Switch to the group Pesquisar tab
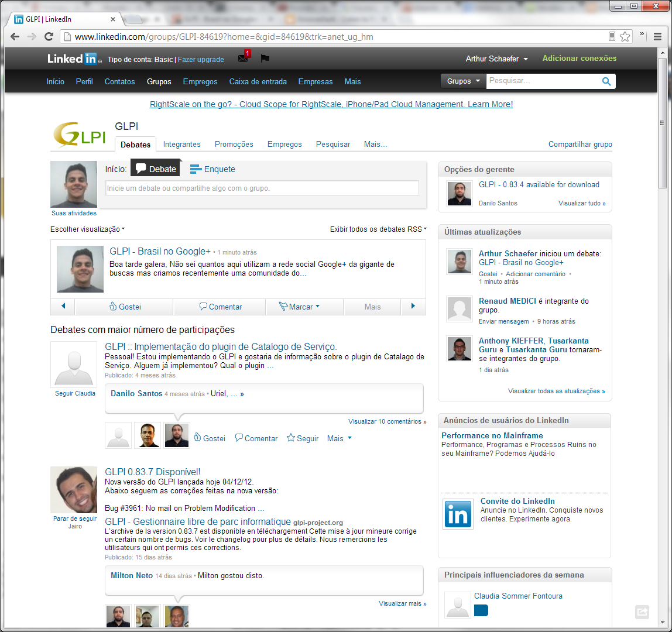Viewport: 672px width, 632px height. [333, 145]
